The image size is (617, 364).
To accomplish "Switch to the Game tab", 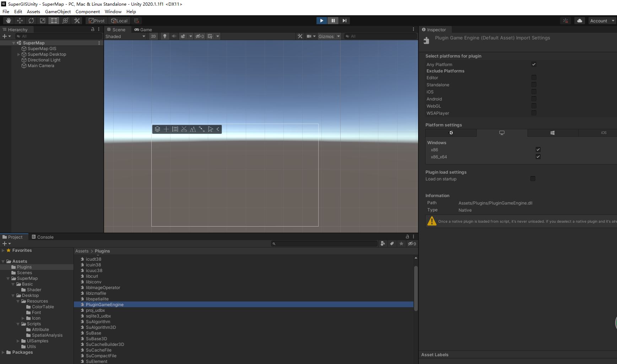I will tap(143, 29).
